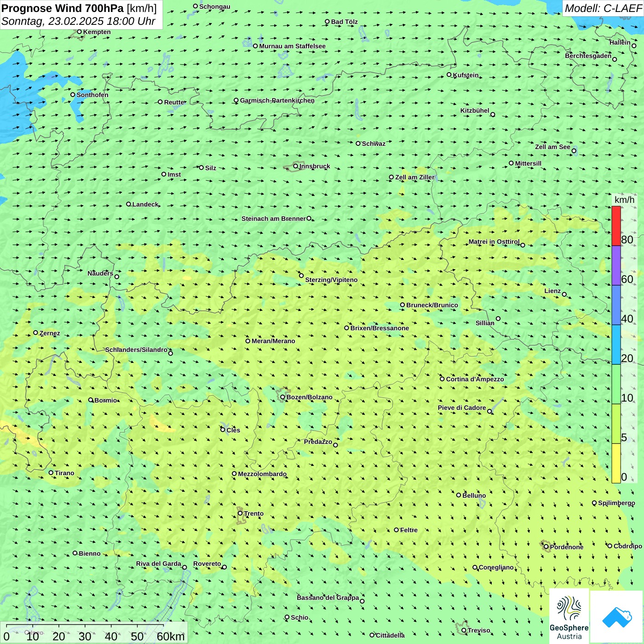Click the 'km/h' legend unit label
The width and height of the screenshot is (644, 644).
pyautogui.click(x=624, y=200)
